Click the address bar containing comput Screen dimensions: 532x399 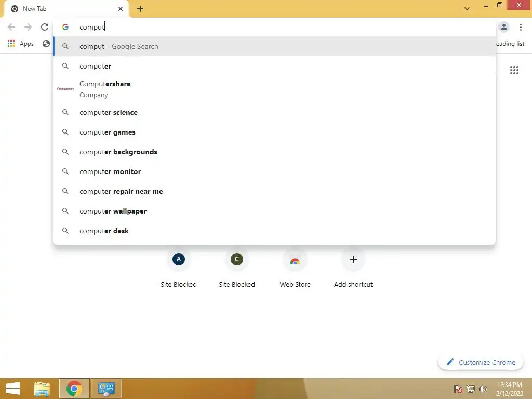click(x=274, y=27)
